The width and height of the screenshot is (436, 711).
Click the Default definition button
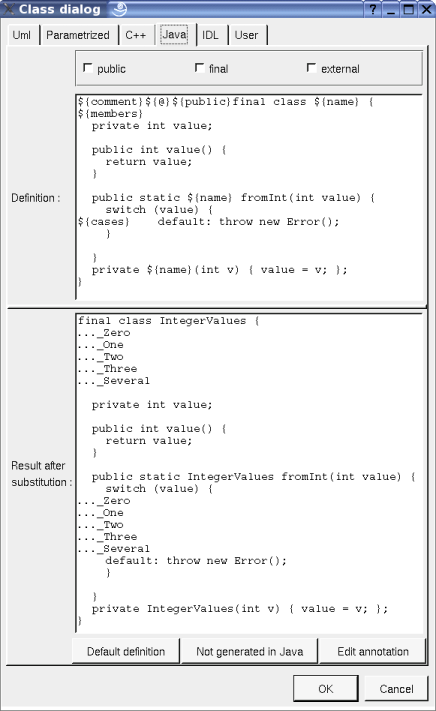coord(126,652)
